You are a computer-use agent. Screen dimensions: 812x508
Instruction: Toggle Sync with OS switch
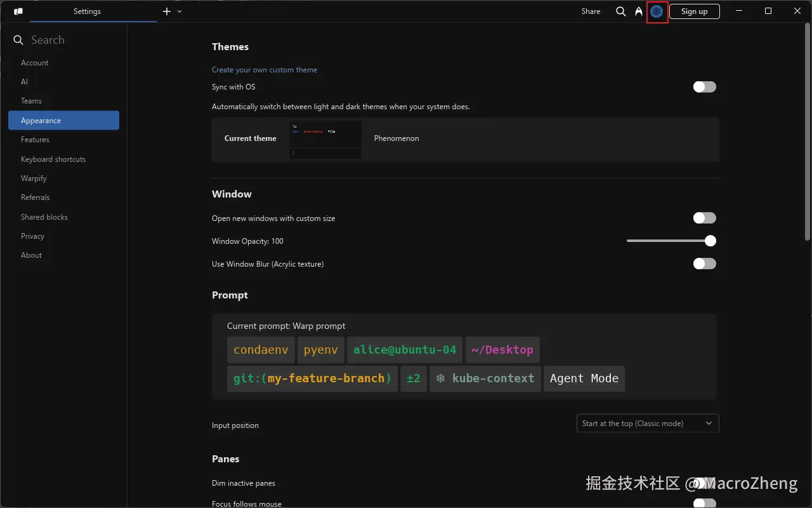point(704,87)
